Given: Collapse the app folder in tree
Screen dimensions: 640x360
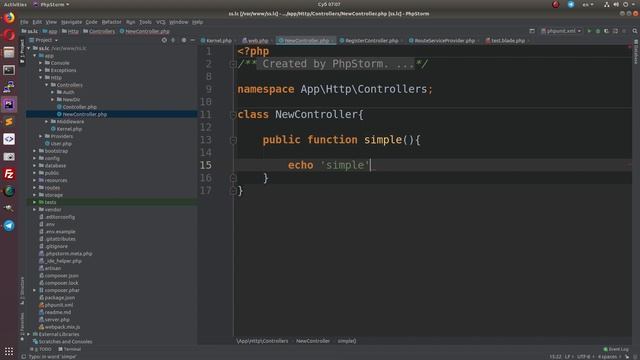Looking at the screenshot, I should pyautogui.click(x=35, y=56).
